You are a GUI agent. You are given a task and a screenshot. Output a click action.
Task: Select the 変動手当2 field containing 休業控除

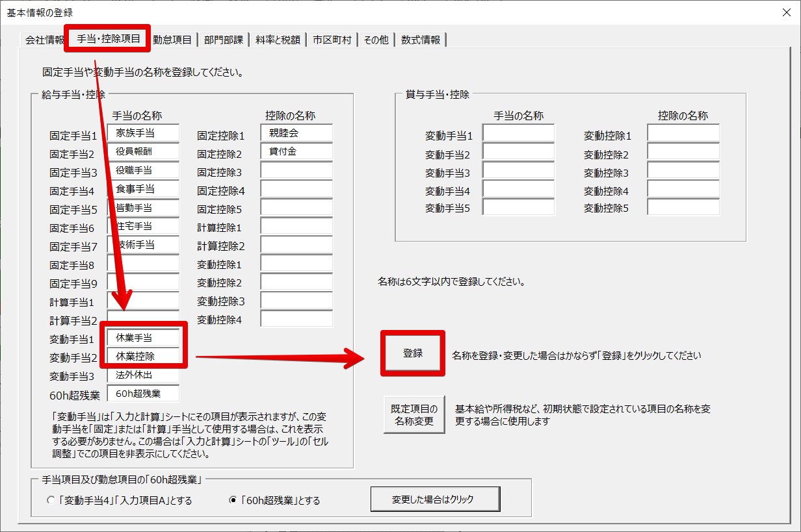click(x=143, y=356)
